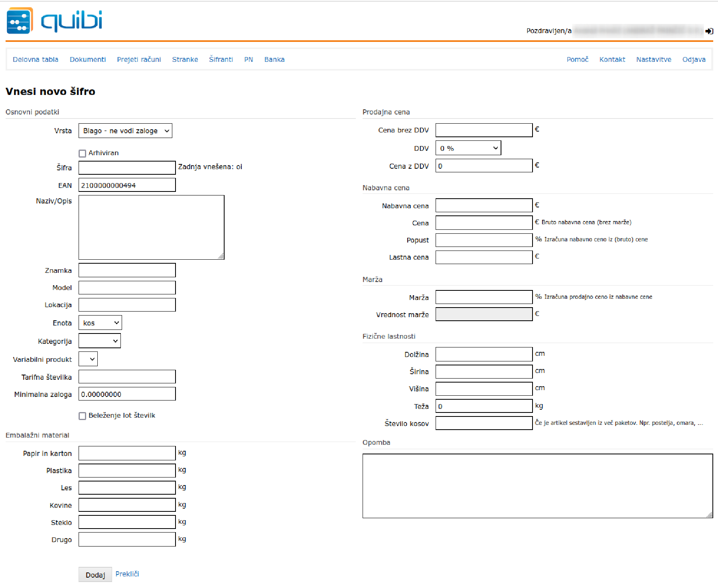This screenshot has height=588, width=718.
Task: Open the Variabilni produkt dropdown
Action: (88, 359)
